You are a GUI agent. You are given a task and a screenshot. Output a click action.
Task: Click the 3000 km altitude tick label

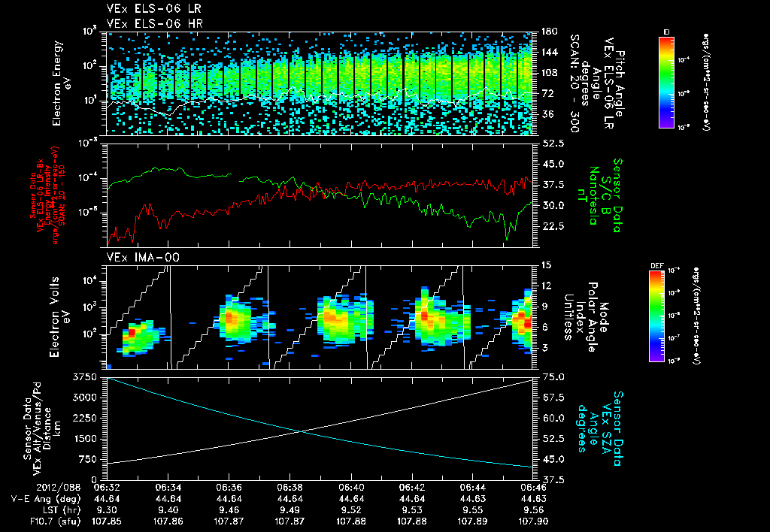coord(85,397)
